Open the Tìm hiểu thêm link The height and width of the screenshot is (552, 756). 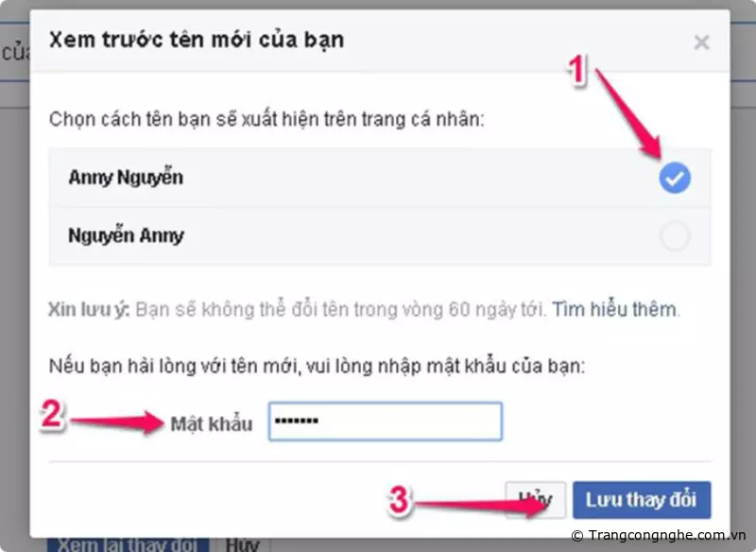point(614,309)
